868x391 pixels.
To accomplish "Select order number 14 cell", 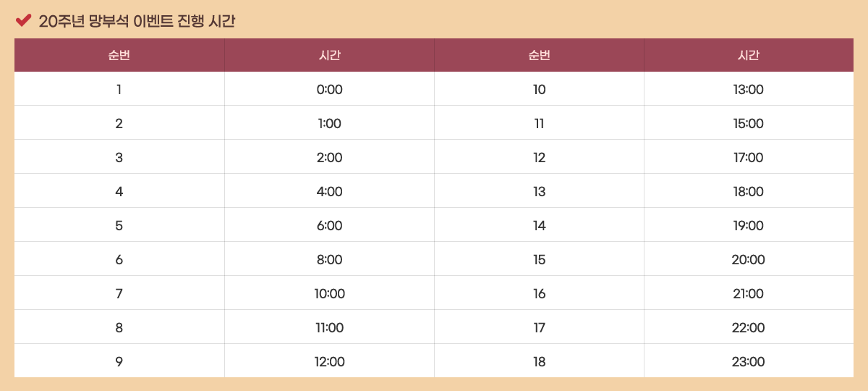I will click(539, 226).
